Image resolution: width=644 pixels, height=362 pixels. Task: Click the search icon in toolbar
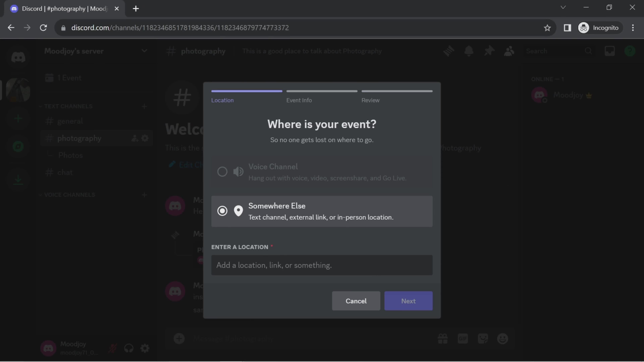point(589,50)
